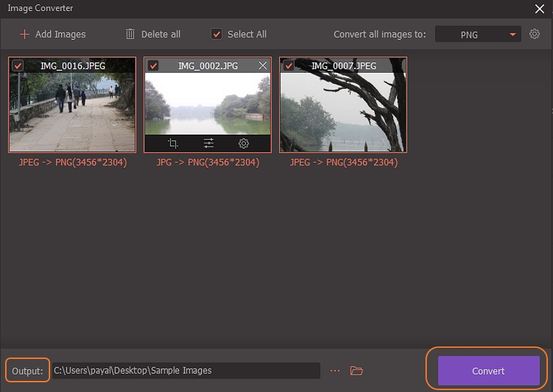Screen dimensions: 553x392
Task: Remove IMG_0002.JPG using its X icon
Action: [263, 66]
